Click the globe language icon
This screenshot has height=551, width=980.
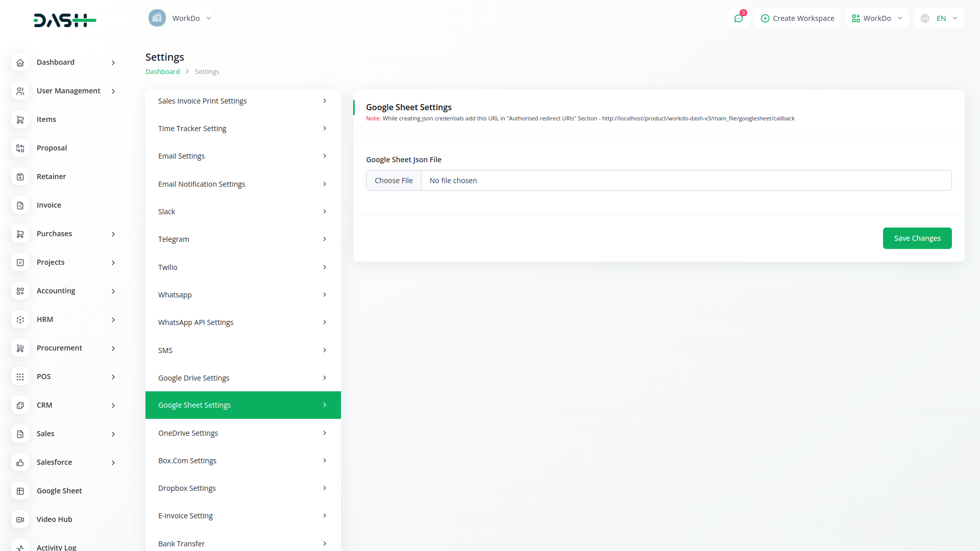pyautogui.click(x=925, y=18)
